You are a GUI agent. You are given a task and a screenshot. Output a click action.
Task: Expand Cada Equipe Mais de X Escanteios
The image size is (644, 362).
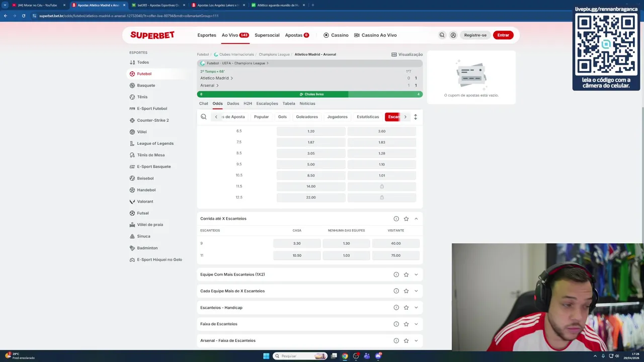(x=416, y=291)
